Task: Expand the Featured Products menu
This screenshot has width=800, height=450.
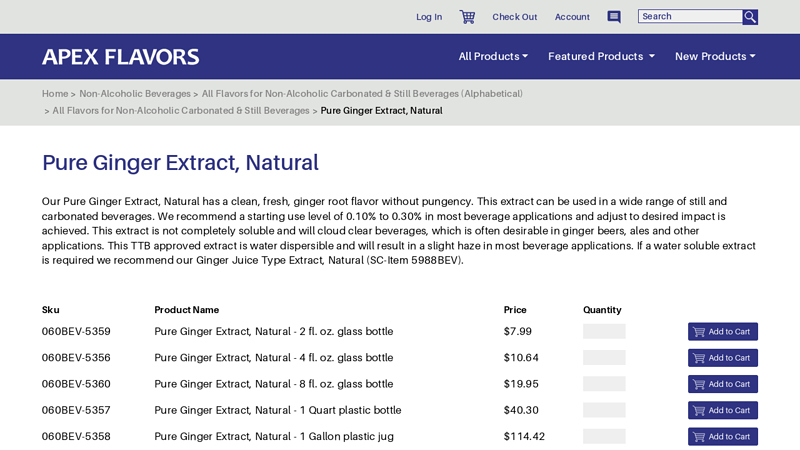Action: point(601,56)
